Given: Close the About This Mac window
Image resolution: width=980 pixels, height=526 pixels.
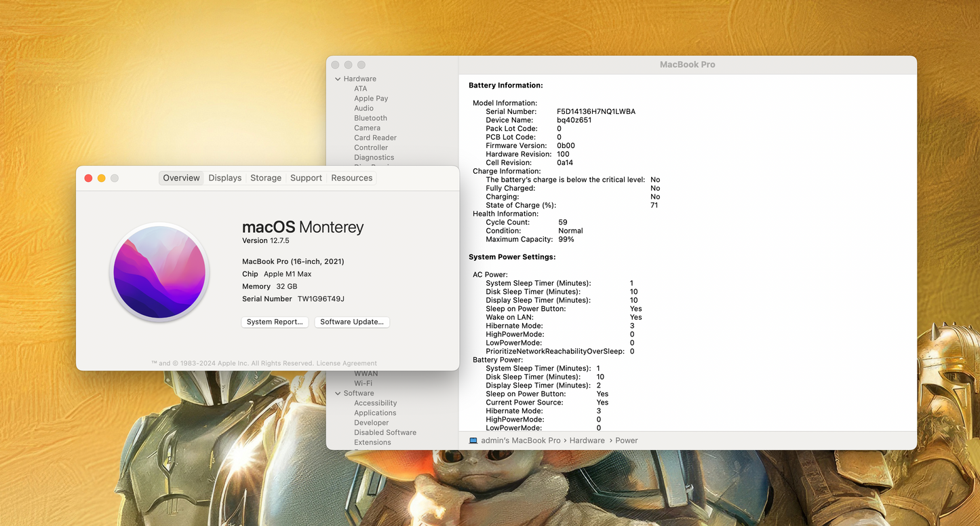Looking at the screenshot, I should (x=88, y=178).
